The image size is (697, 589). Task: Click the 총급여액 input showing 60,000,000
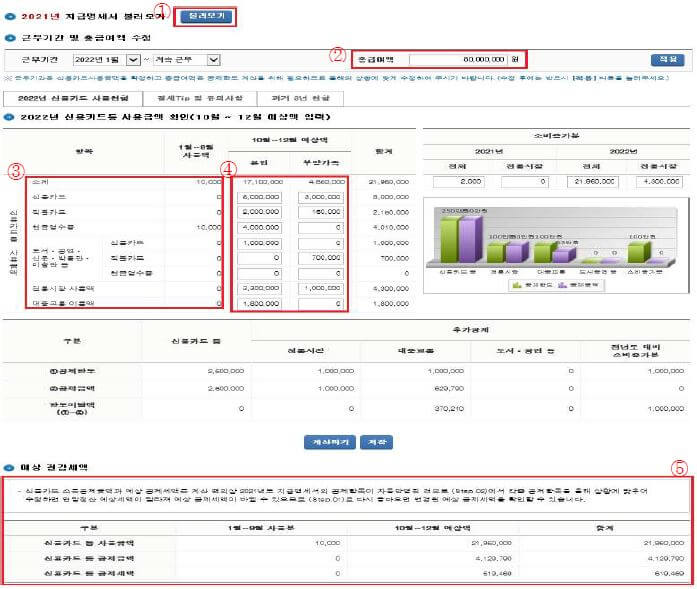point(457,59)
